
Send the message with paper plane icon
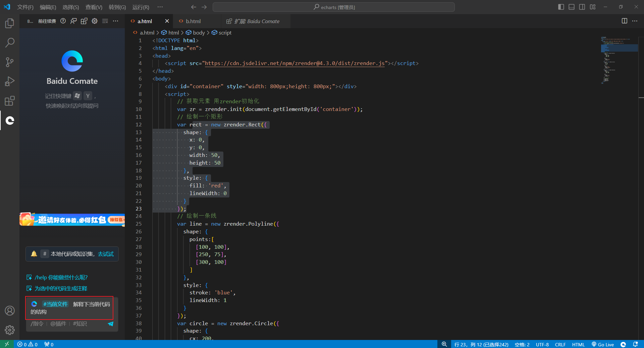point(111,324)
